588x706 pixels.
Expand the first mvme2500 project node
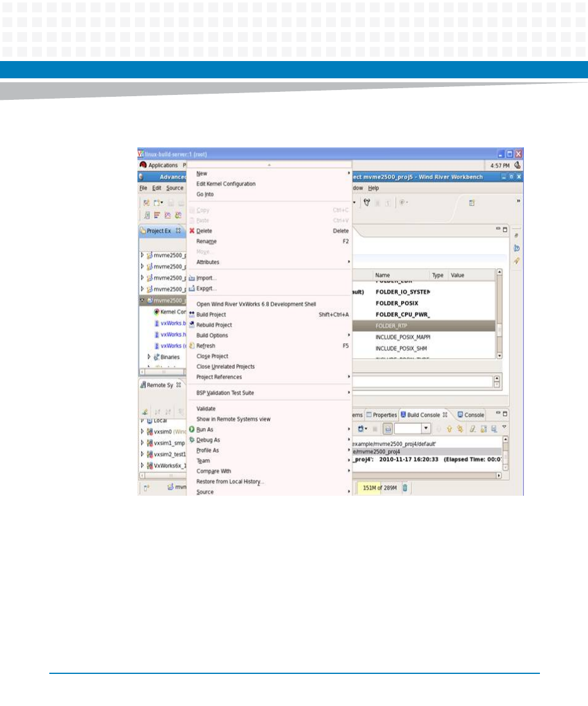(142, 255)
